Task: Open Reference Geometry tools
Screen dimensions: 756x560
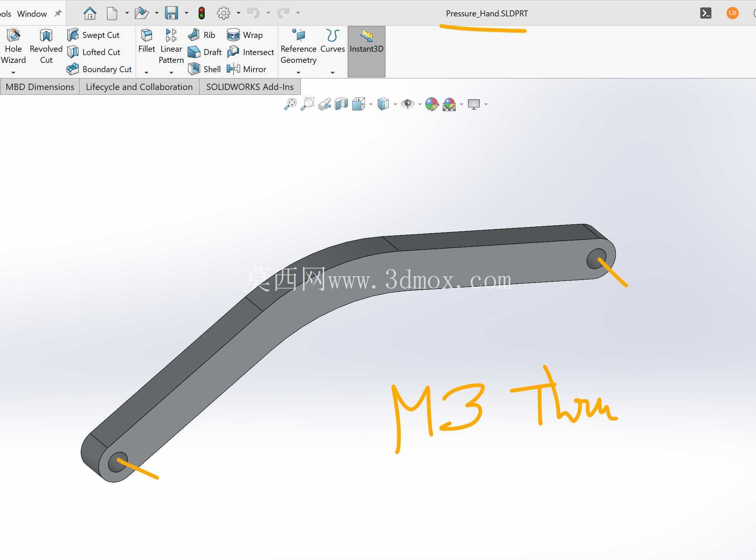Action: 298,46
